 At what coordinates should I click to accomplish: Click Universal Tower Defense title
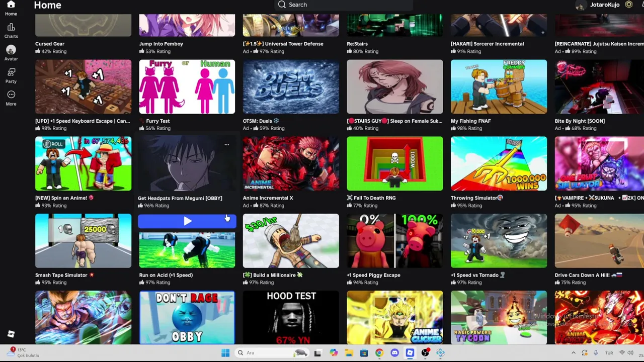[x=283, y=44]
